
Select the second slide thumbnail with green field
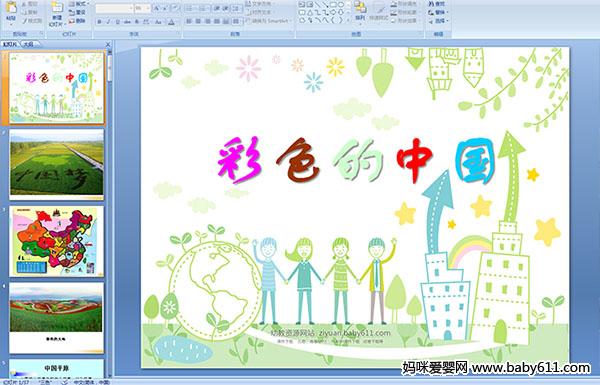pyautogui.click(x=57, y=164)
